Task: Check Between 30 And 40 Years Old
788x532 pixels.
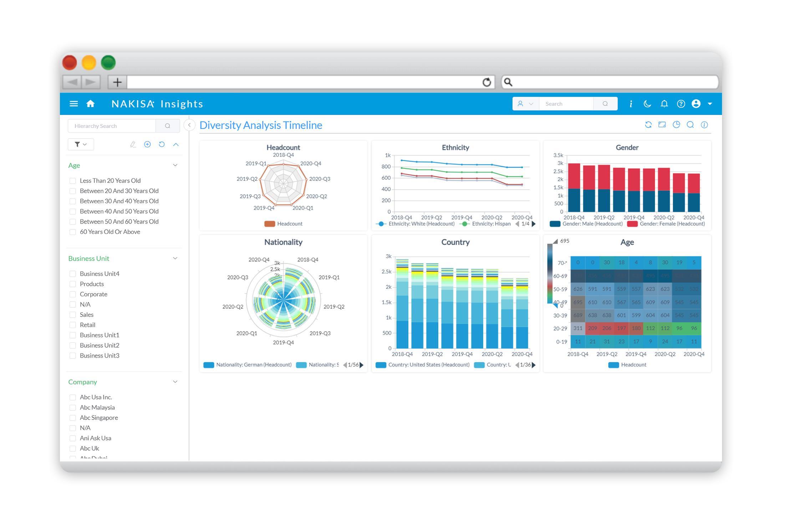Action: pos(73,201)
